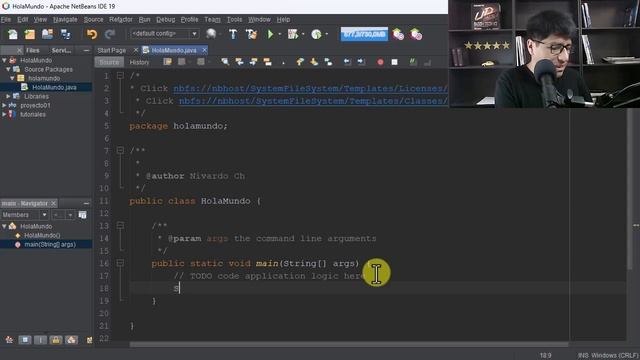Click the Shift Line Left icon
The width and height of the screenshot is (640, 360).
347,62
